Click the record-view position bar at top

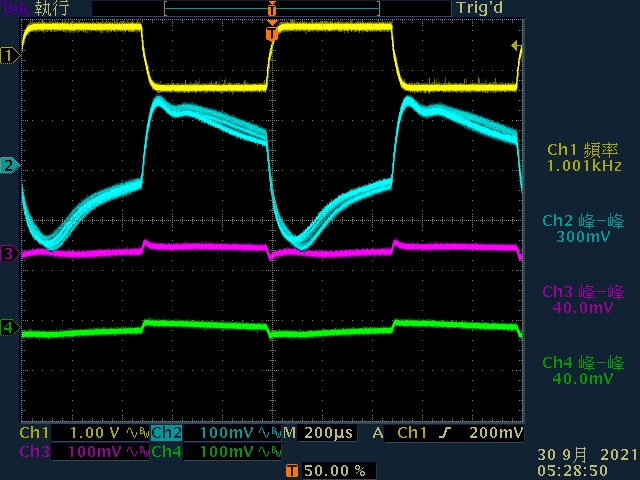tap(272, 9)
